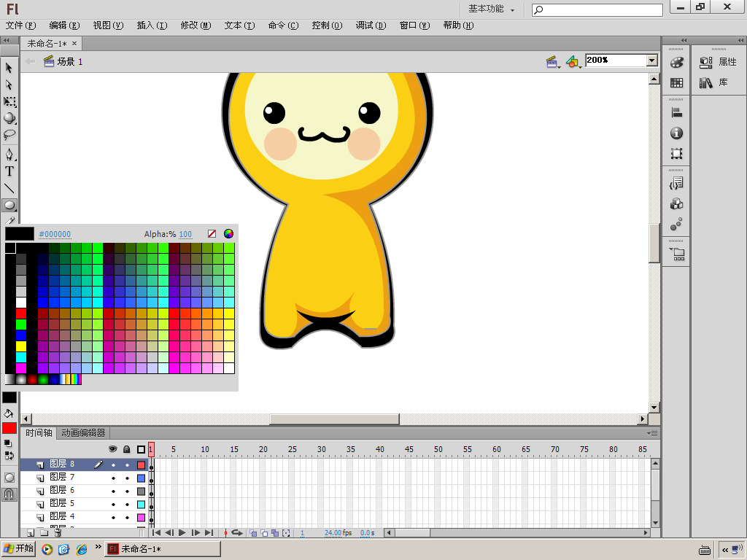Image resolution: width=747 pixels, height=560 pixels.
Task: Select the 3D Rotation tool
Action: [9, 118]
